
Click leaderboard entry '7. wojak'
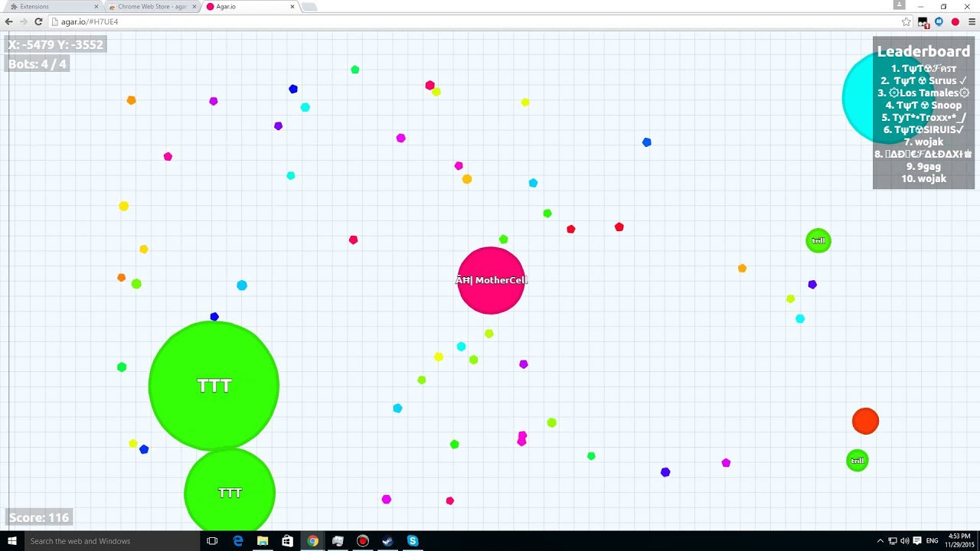(x=923, y=142)
